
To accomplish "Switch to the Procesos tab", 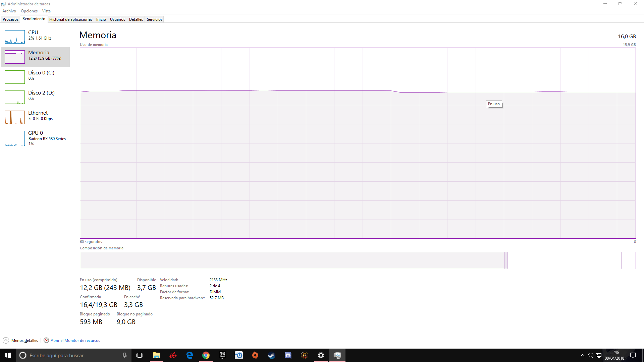I will point(10,19).
